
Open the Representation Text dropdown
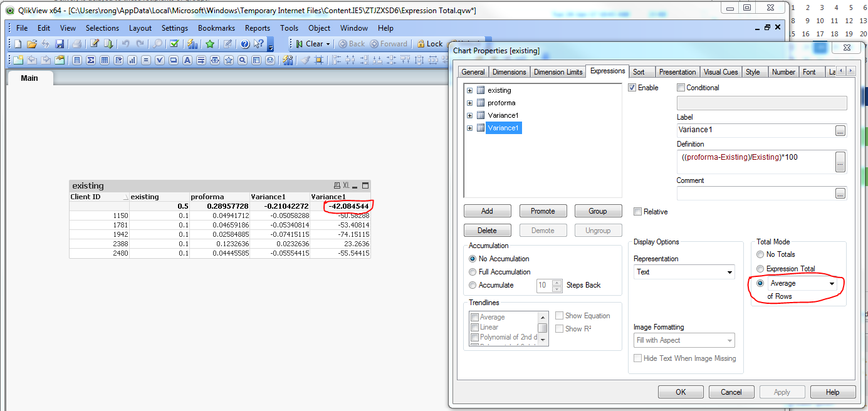tap(729, 272)
